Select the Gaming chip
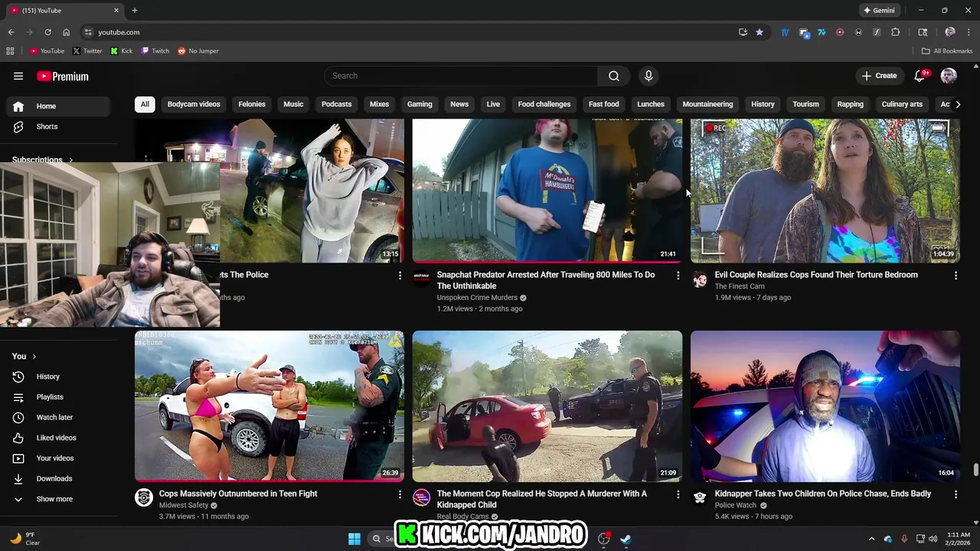The image size is (980, 551). 420,104
